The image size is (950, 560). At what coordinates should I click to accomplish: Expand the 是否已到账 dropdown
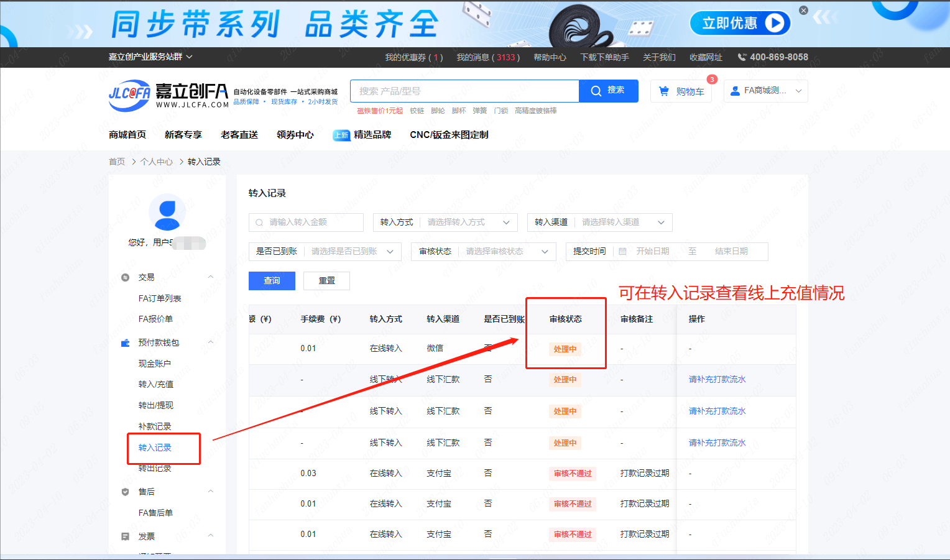[351, 252]
